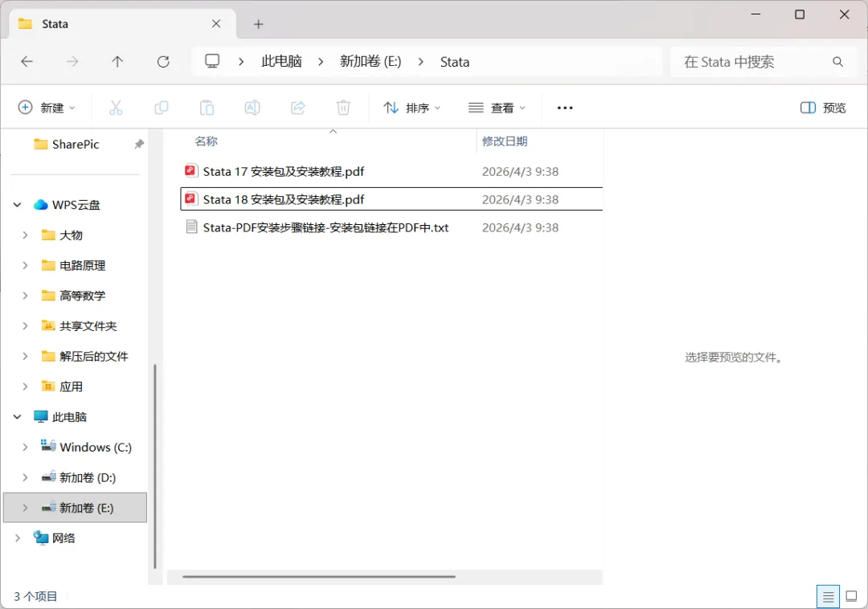Open 新加卷 (D:) drive in sidebar
The height and width of the screenshot is (609, 868).
tap(78, 477)
